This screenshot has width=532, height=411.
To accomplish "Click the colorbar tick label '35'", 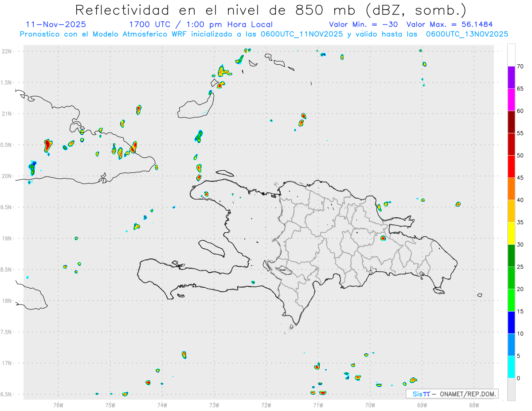I will (520, 222).
